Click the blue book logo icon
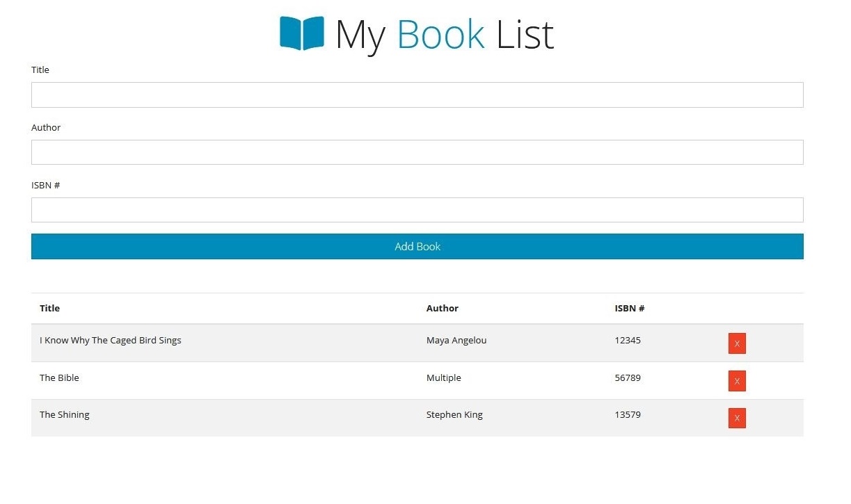Screen dimensions: 851x504 [301, 31]
